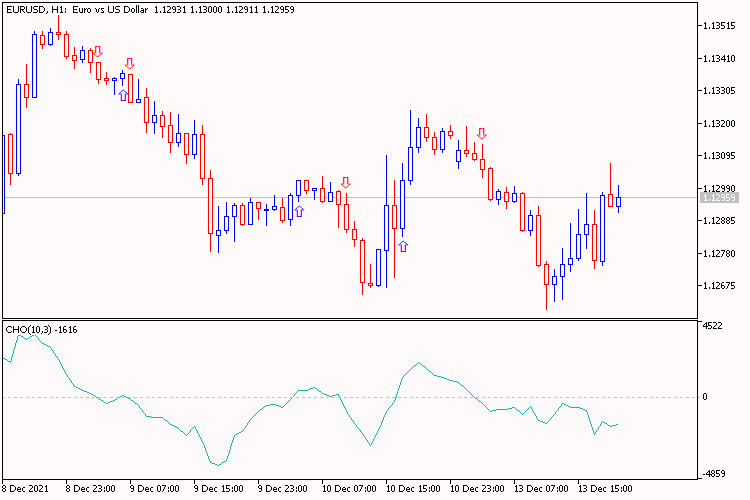Click the first red down arrow near 8 Dec 23:00
Viewport: 750px width, 500px height.
click(x=98, y=52)
